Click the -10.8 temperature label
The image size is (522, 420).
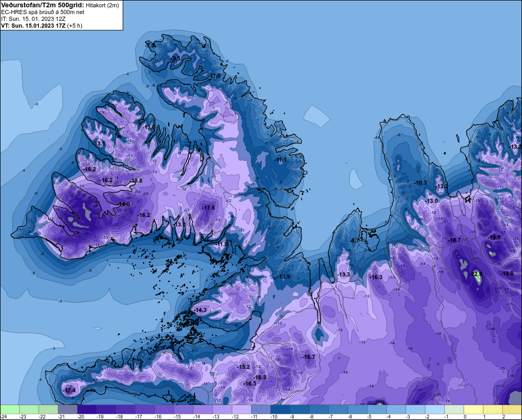coord(136,181)
